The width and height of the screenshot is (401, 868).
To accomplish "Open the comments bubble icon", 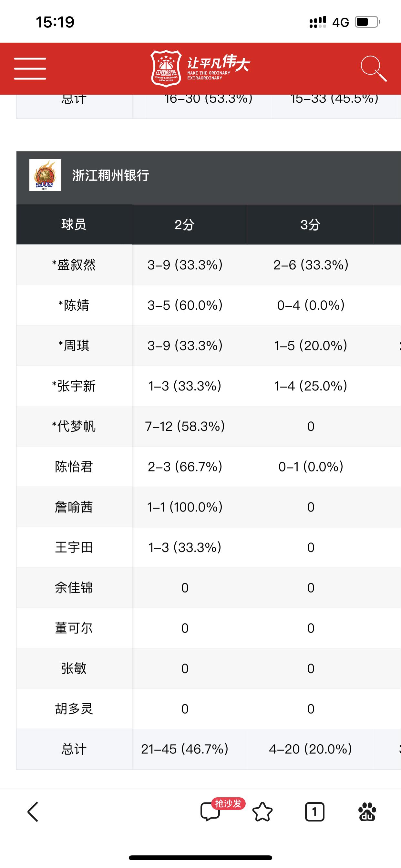I will pos(210,812).
